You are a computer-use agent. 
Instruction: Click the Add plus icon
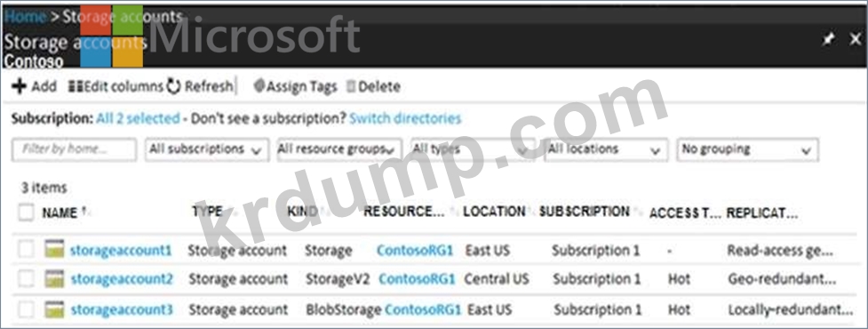pyautogui.click(x=19, y=86)
